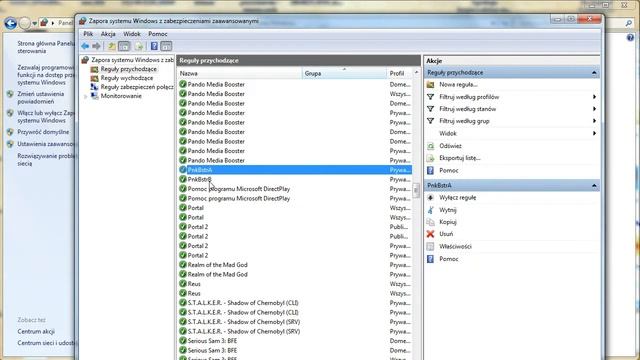Click the export list toolbar icon

[x=139, y=46]
